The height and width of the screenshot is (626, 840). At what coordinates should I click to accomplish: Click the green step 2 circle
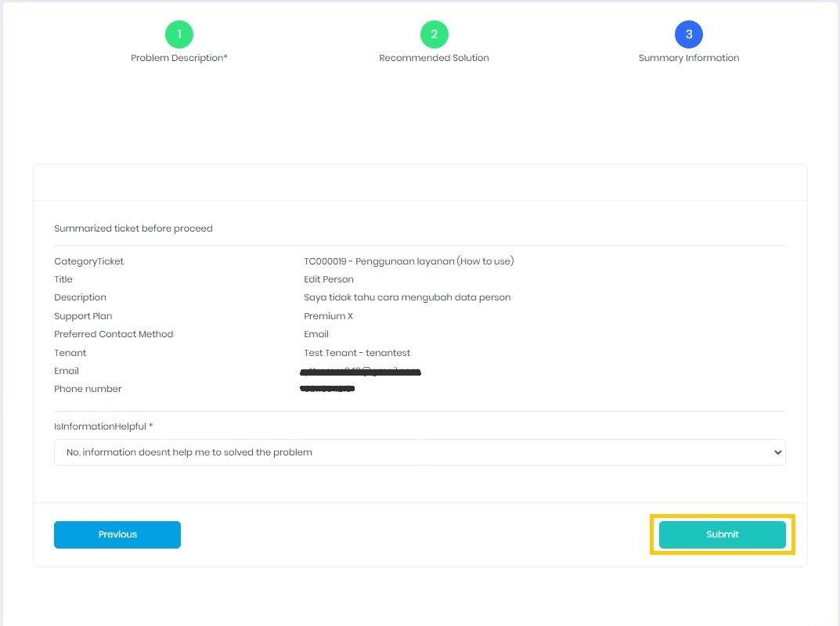(434, 34)
